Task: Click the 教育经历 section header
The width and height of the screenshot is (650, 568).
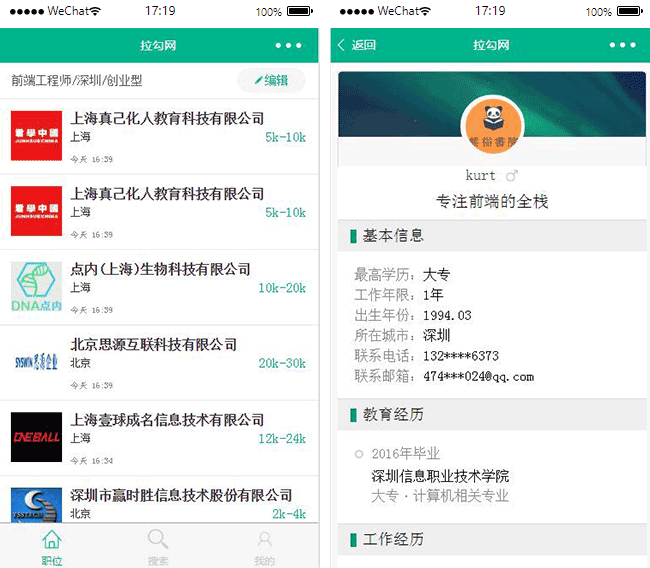Action: [492, 414]
